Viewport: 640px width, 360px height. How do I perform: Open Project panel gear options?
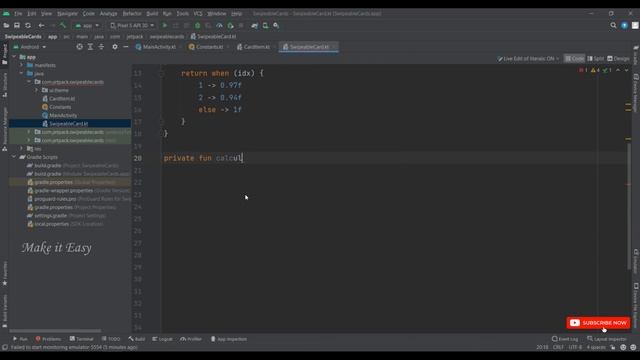point(115,47)
